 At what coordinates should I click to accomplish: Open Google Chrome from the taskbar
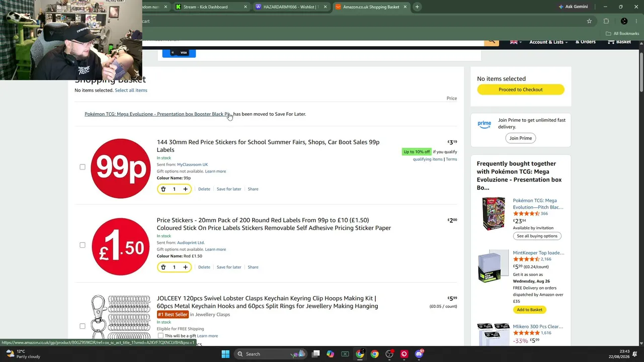point(375,354)
